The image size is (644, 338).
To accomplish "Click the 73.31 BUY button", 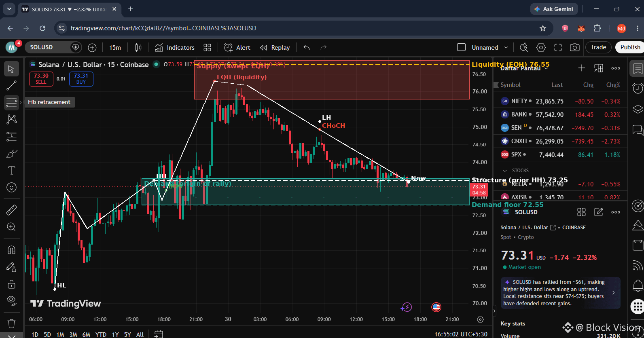I will [x=81, y=79].
